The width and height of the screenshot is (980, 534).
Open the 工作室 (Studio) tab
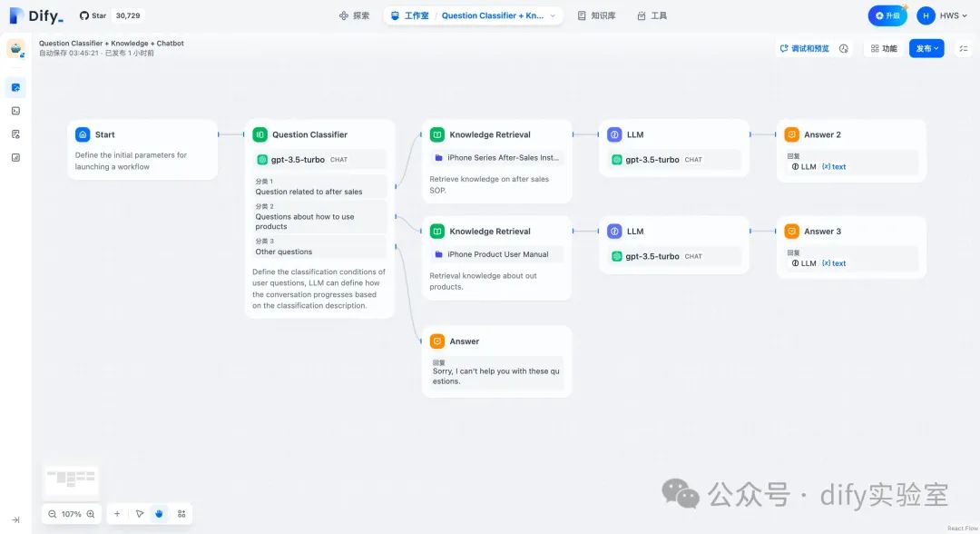409,15
